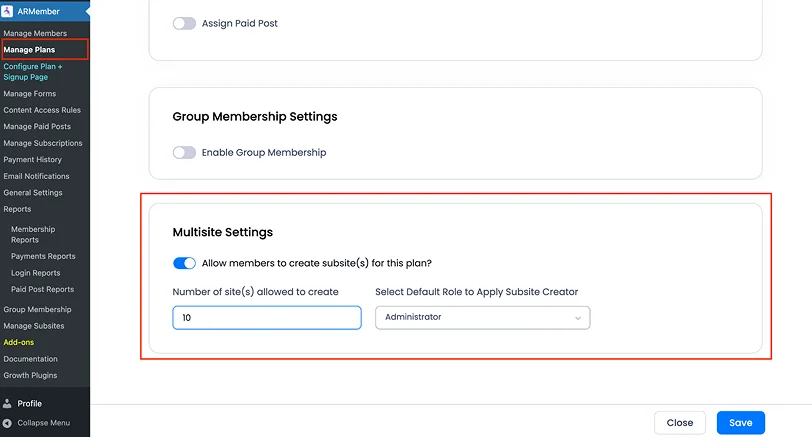Open Membership Reports submenu item
812x437 pixels.
pos(33,235)
